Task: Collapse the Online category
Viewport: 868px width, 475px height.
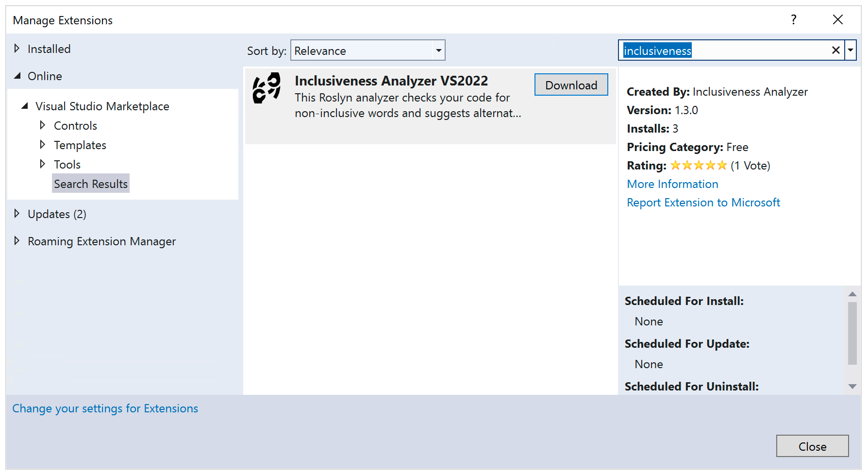Action: click(17, 76)
